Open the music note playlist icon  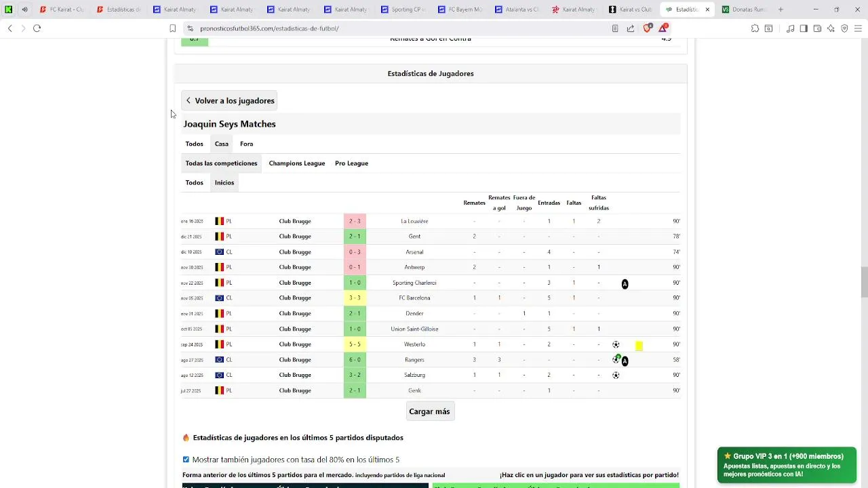pos(790,28)
